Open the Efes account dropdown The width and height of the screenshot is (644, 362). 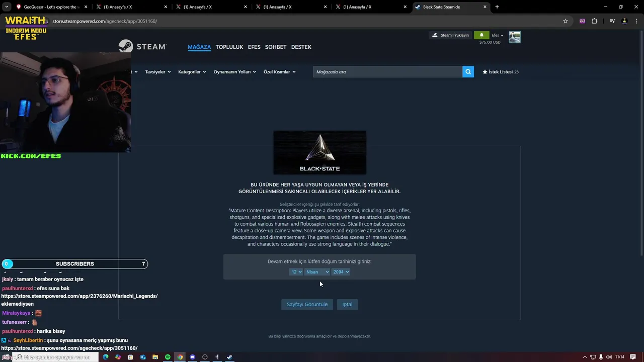point(498,35)
